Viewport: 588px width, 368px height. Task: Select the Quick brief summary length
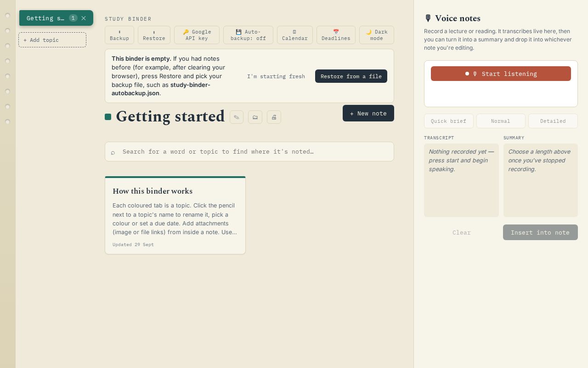point(449,121)
